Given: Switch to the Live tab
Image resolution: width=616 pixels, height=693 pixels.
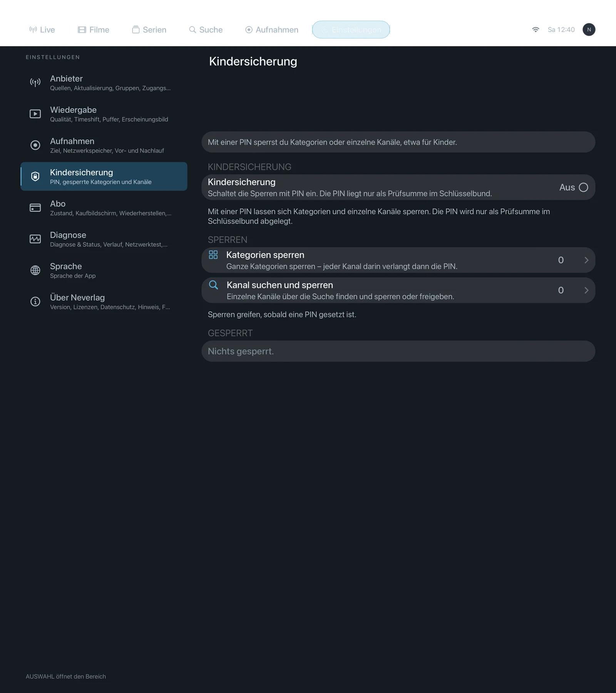Looking at the screenshot, I should click(42, 30).
